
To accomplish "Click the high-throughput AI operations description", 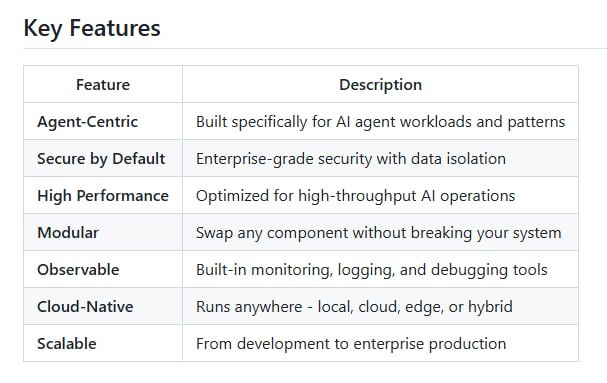I will (355, 196).
